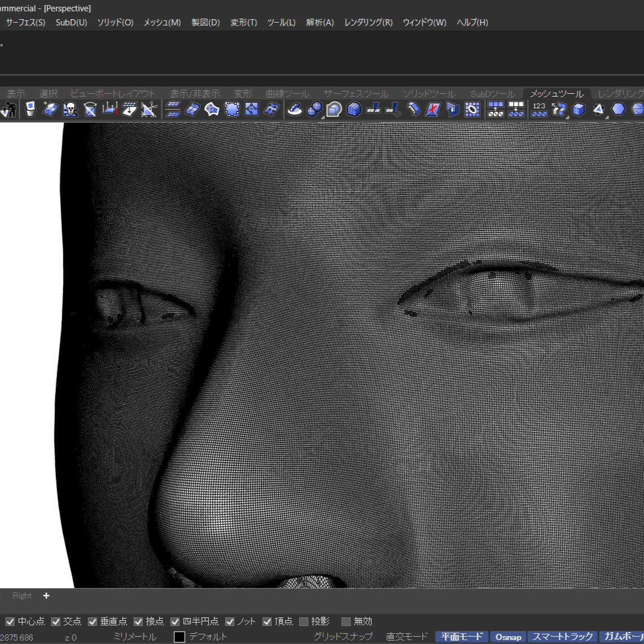Switch to the ビューポートレイアウト toolbar tab
The height and width of the screenshot is (644, 644).
pyautogui.click(x=112, y=94)
